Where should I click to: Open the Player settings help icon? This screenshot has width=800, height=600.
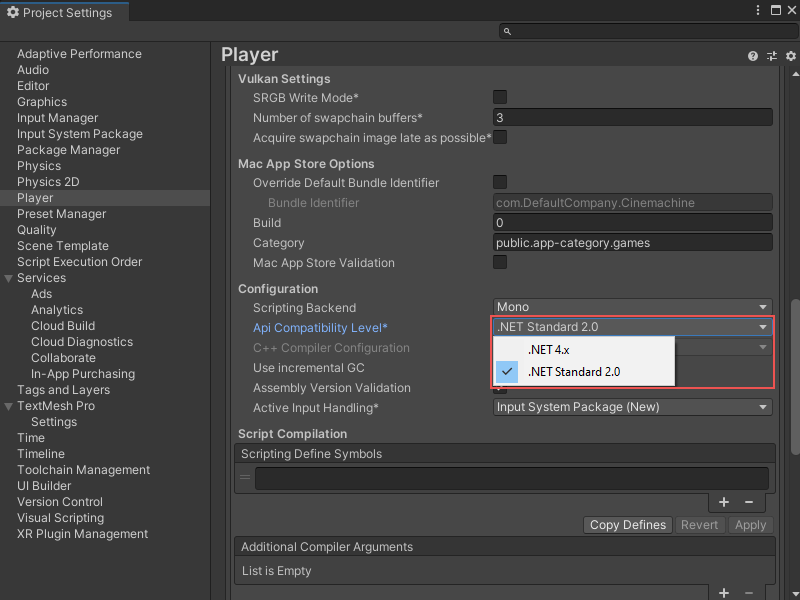coord(753,56)
